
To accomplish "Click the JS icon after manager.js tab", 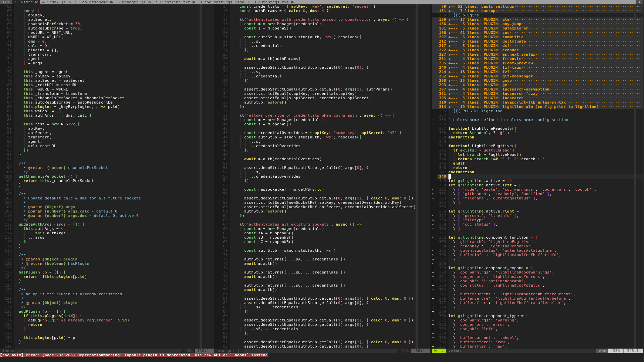I will tap(149, 2).
